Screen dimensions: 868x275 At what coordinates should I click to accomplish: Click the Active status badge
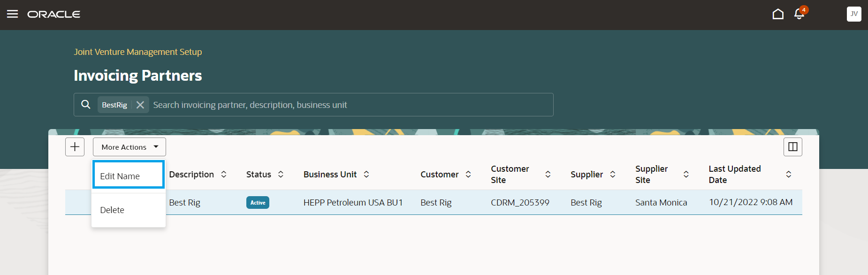click(258, 202)
